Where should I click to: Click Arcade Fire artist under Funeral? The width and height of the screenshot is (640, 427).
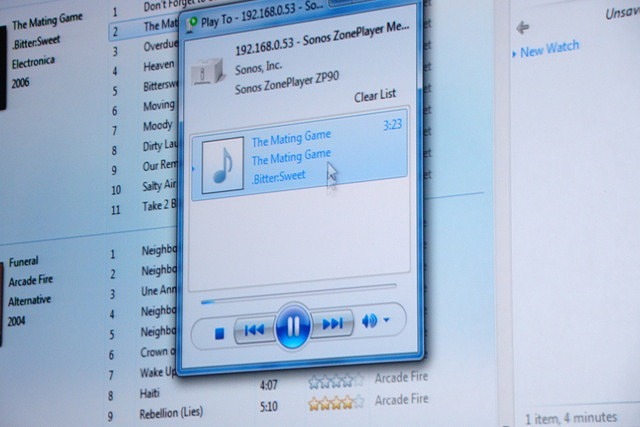click(x=31, y=281)
